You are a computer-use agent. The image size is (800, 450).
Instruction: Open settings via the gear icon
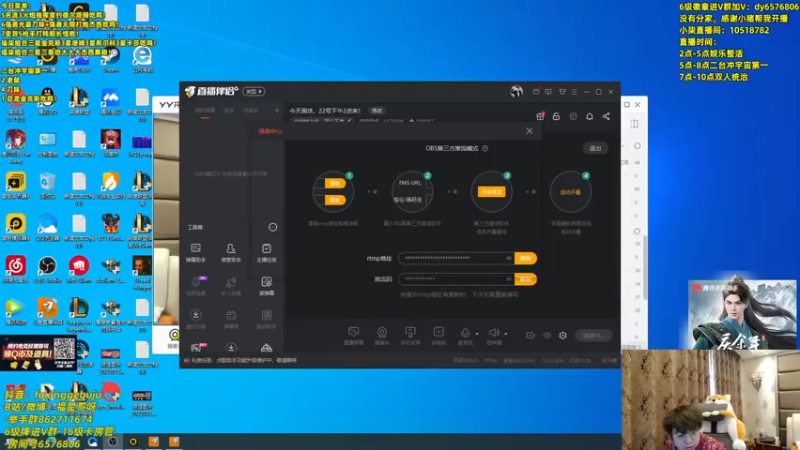click(x=563, y=336)
